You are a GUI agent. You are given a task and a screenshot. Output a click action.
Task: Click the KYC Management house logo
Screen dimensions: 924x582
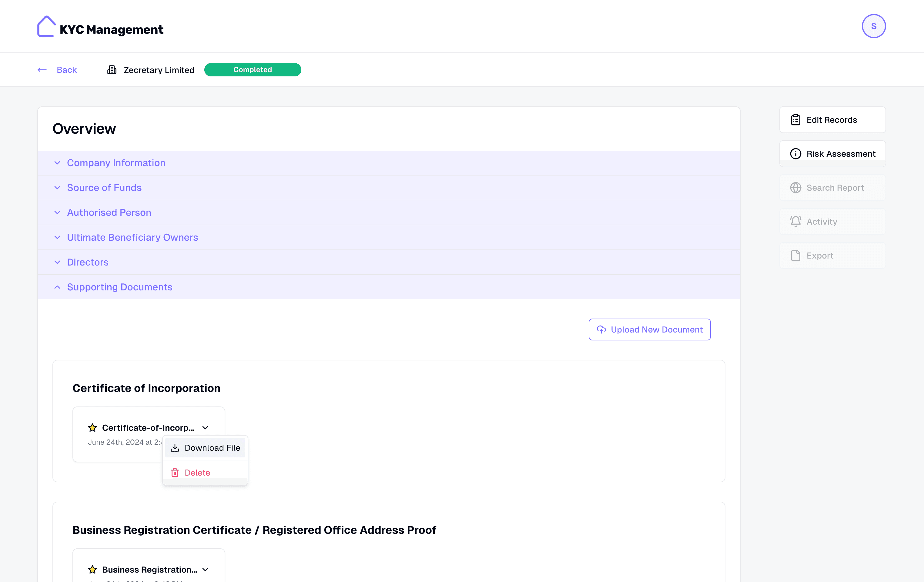46,26
